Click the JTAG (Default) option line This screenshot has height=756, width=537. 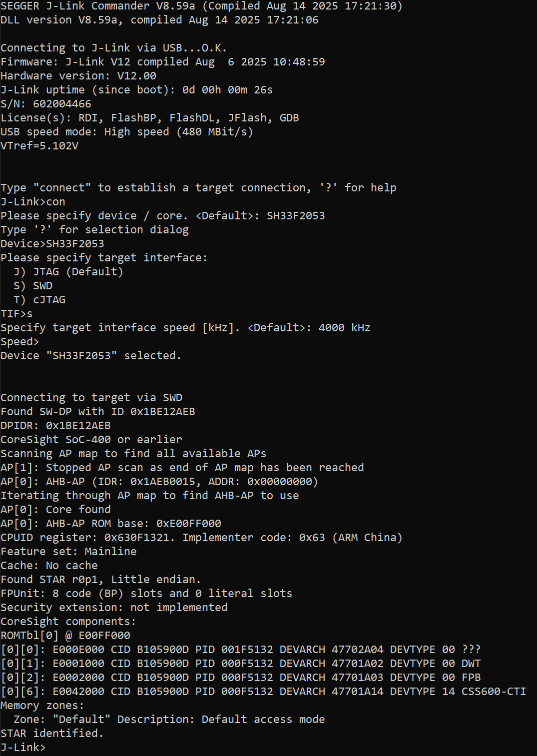(x=68, y=271)
